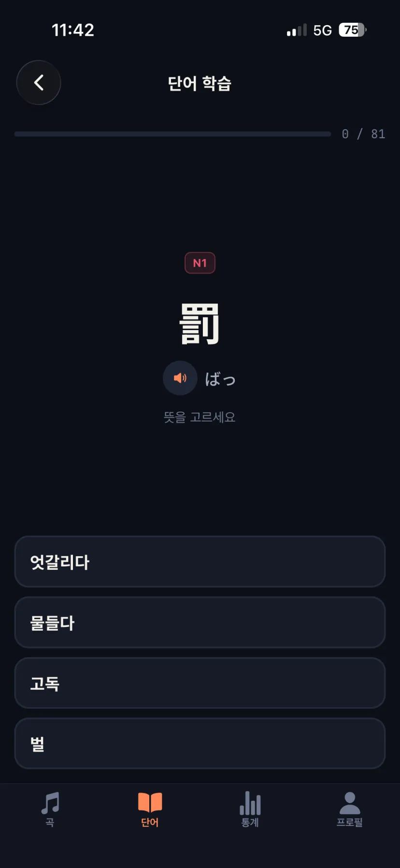Tap the 0 / 81 progress counter
This screenshot has width=400, height=868.
363,134
